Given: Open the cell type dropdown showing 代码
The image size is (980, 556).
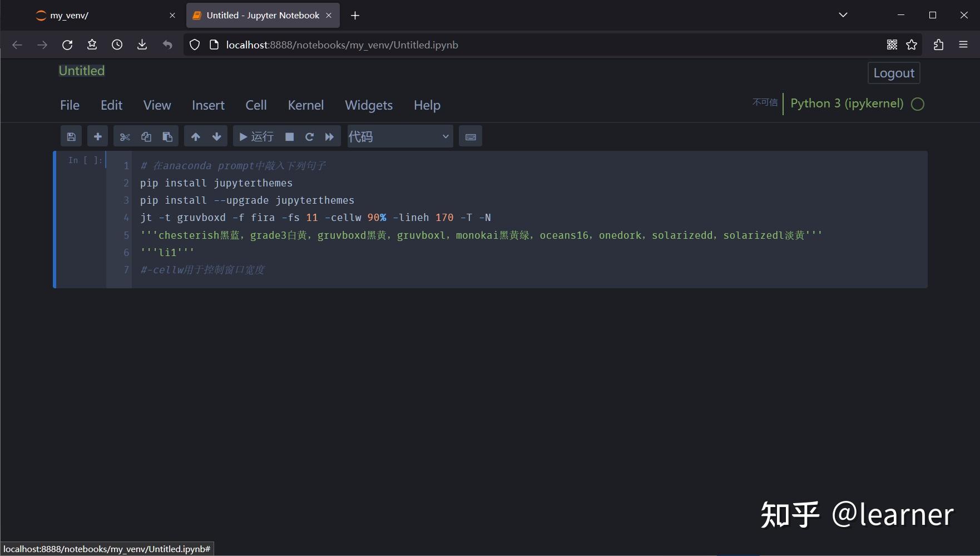Looking at the screenshot, I should pos(399,136).
